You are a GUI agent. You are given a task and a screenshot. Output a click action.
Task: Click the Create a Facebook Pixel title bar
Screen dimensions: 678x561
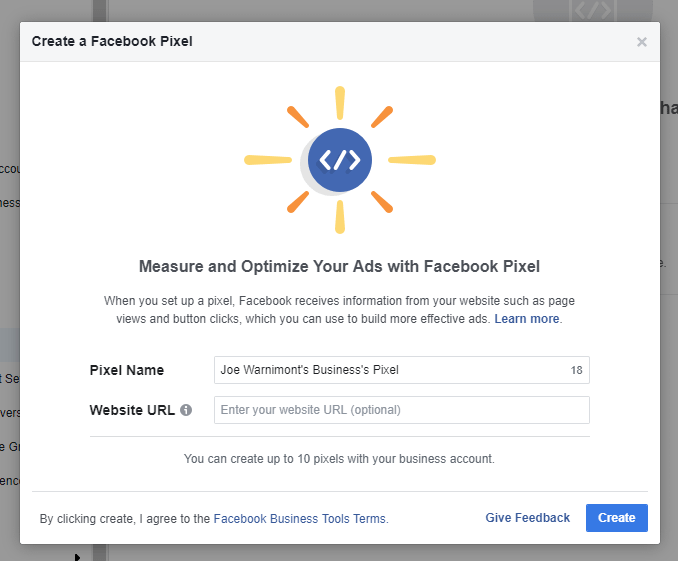(340, 42)
